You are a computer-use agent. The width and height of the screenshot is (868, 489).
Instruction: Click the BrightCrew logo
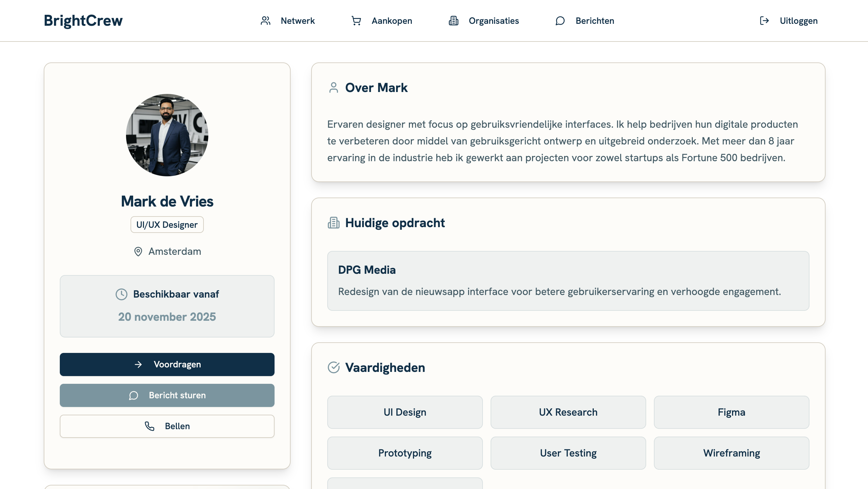[x=83, y=21]
